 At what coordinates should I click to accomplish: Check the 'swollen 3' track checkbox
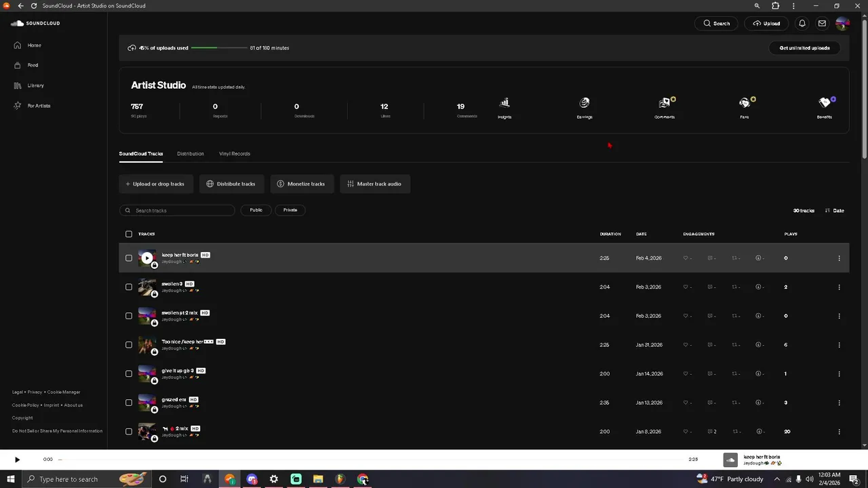(129, 287)
